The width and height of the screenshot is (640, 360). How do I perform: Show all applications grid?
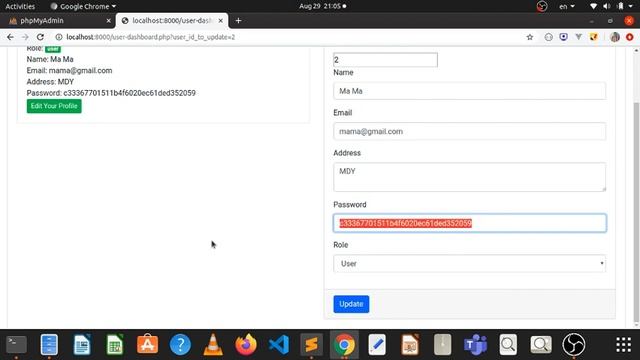pyautogui.click(x=623, y=345)
